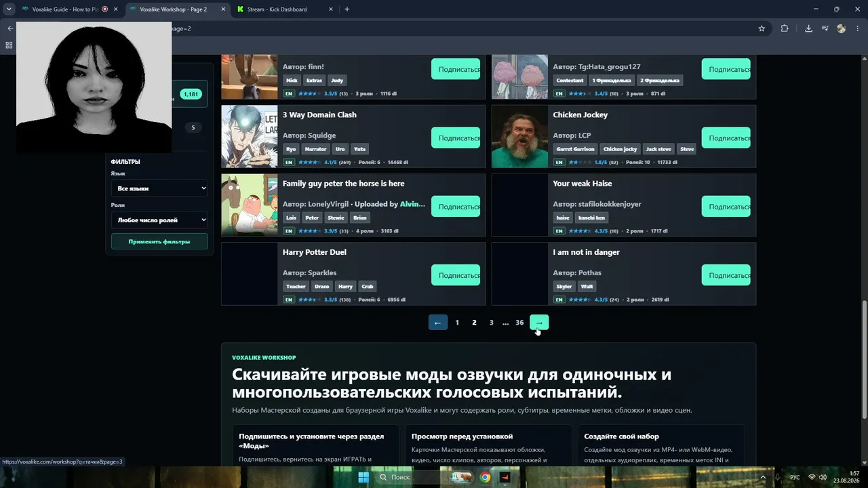Open the media controls icon in toolbar
Screen dimensions: 868x488
tap(825, 28)
